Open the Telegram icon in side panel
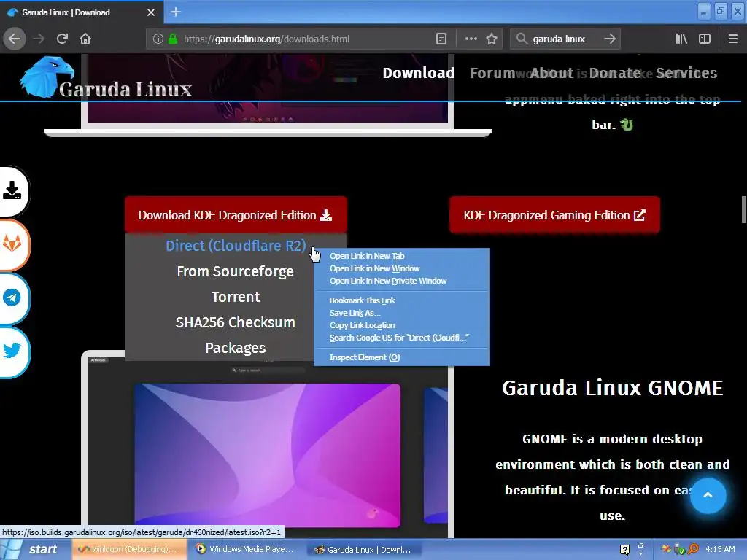 pos(12,298)
